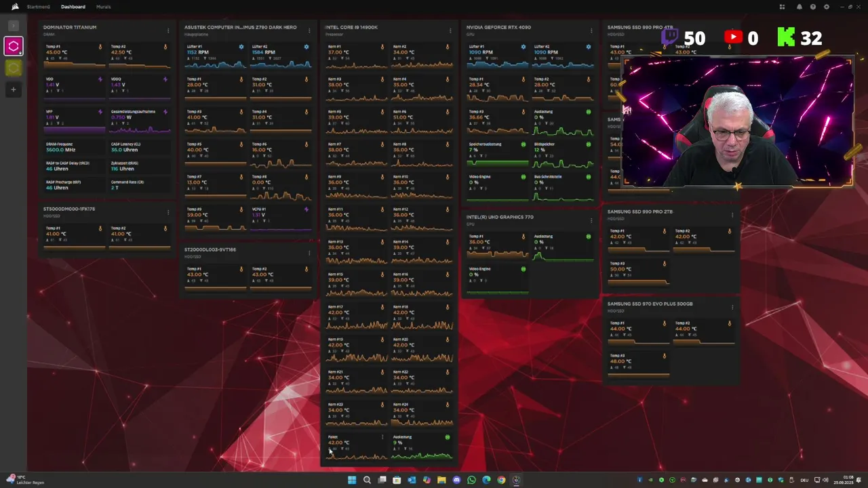Open Intel Core i9 14900K panel options
This screenshot has width=868, height=488.
click(x=450, y=30)
